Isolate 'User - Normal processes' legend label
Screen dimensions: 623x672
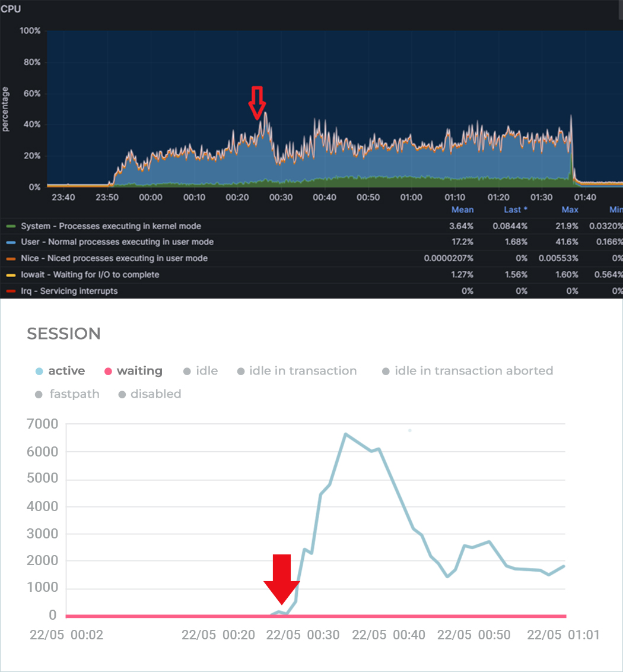point(117,242)
